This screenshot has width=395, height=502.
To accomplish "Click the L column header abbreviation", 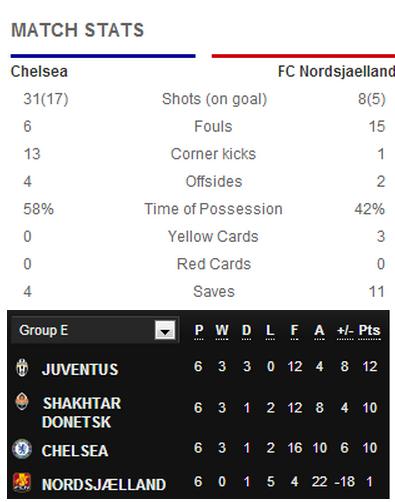I will (270, 331).
